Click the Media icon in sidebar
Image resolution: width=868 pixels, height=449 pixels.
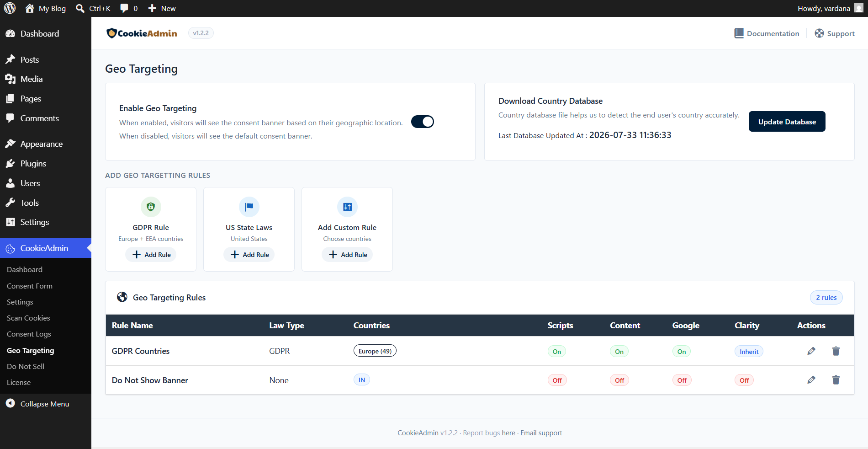click(x=10, y=79)
